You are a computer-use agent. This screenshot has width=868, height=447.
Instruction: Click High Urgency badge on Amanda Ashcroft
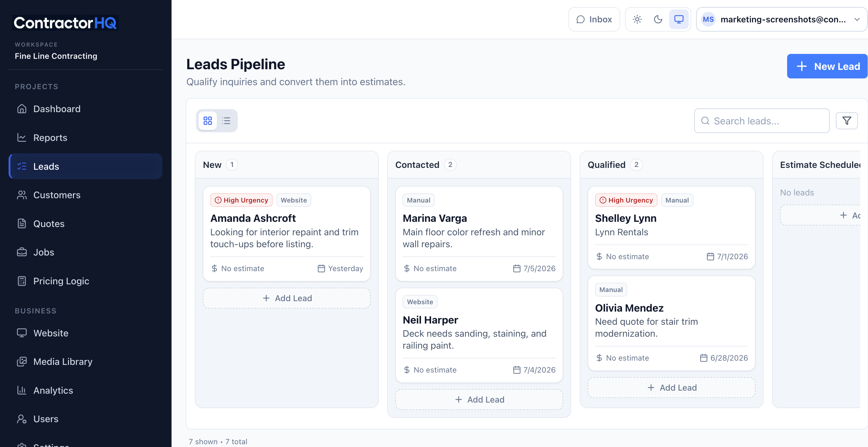coord(241,200)
